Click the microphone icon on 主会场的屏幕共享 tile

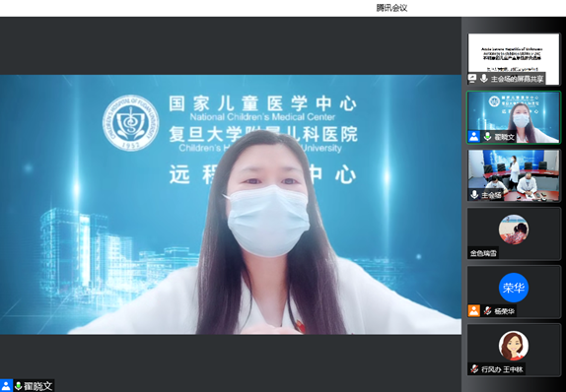coord(484,78)
